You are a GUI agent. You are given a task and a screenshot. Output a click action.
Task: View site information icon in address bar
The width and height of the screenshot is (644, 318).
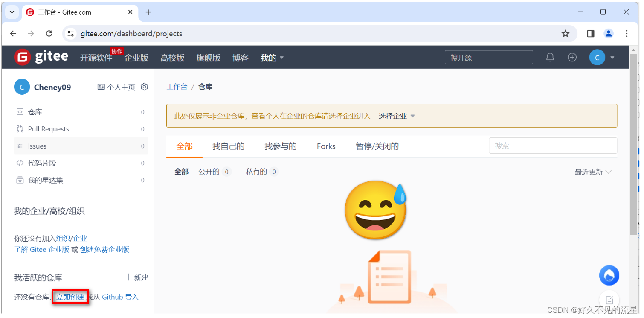[71, 33]
